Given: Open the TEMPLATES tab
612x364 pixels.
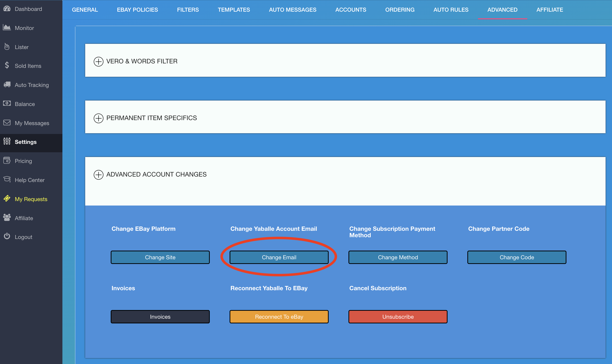Looking at the screenshot, I should point(234,10).
